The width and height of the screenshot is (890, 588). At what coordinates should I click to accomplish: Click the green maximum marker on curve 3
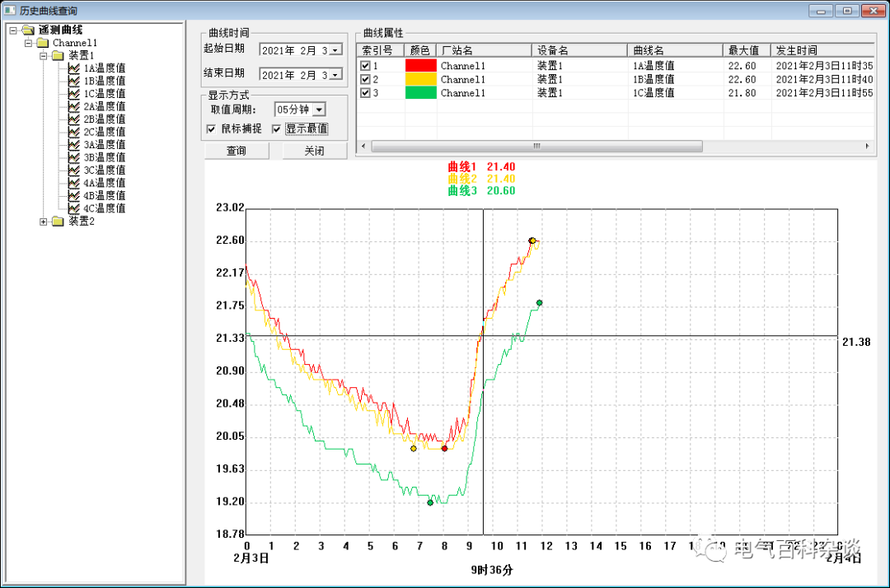539,303
